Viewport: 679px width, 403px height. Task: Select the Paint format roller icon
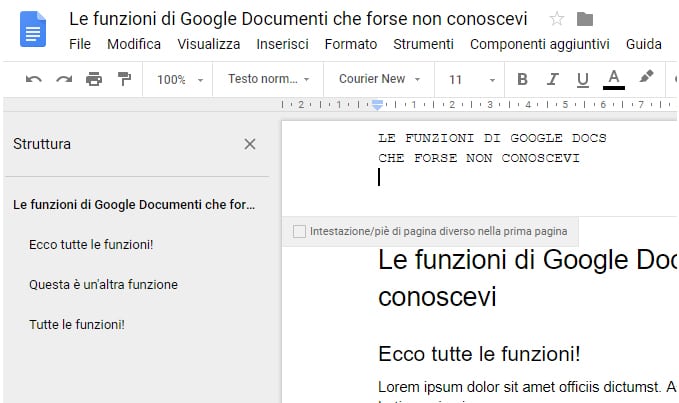(x=124, y=79)
